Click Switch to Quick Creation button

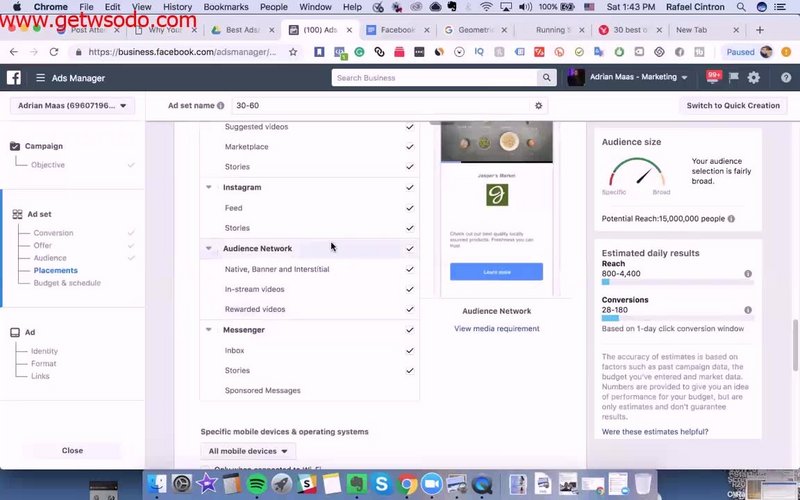coord(733,106)
